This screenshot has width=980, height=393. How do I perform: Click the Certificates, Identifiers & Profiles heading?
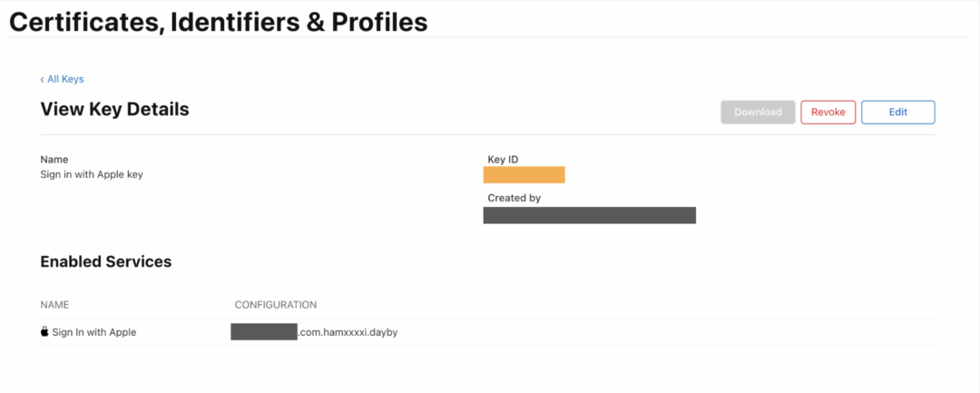[x=218, y=23]
